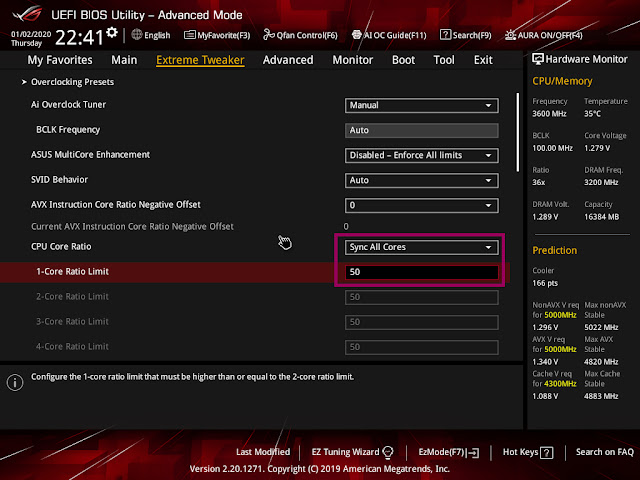This screenshot has height=480, width=640.
Task: Click the EzMode exit arrow icon
Action: pos(473,453)
